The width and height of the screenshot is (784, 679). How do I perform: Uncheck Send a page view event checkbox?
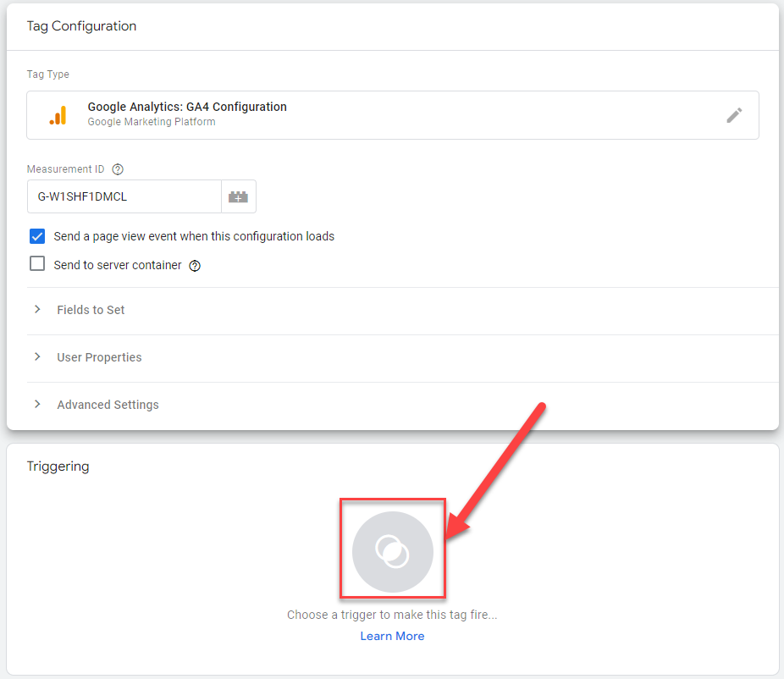coord(37,236)
